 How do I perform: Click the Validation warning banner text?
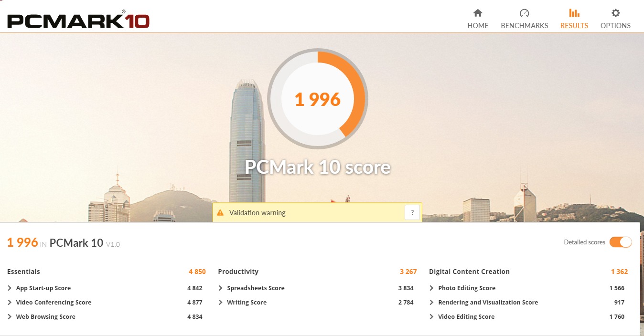tap(257, 213)
